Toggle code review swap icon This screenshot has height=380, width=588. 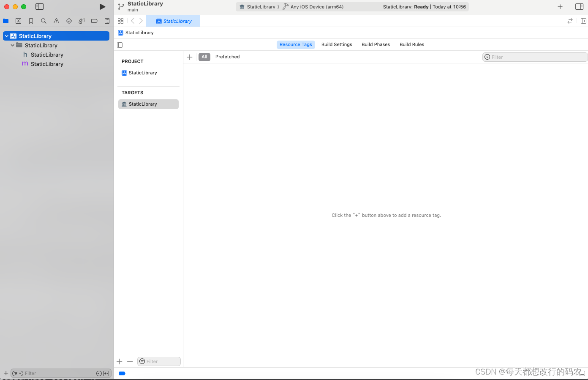coord(570,21)
